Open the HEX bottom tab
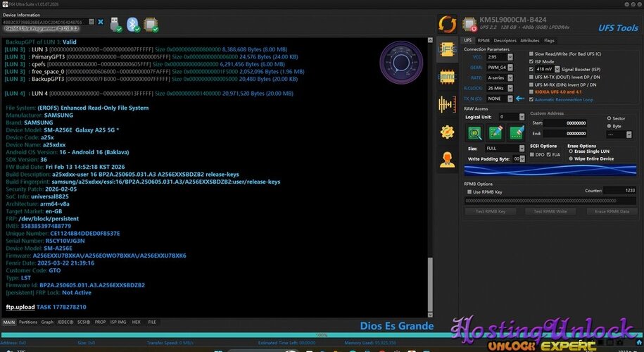This screenshot has width=644, height=352. (x=137, y=322)
